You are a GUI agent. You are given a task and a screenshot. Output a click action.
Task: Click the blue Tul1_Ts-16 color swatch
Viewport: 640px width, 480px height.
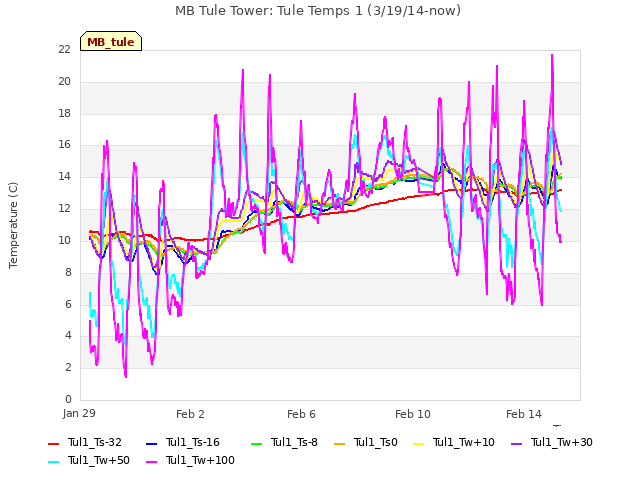pos(151,444)
